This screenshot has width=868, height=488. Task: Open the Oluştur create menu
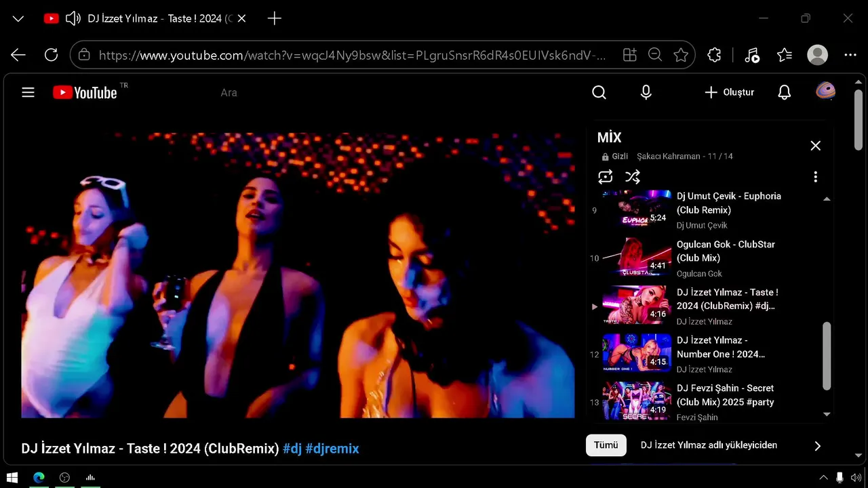click(x=729, y=92)
